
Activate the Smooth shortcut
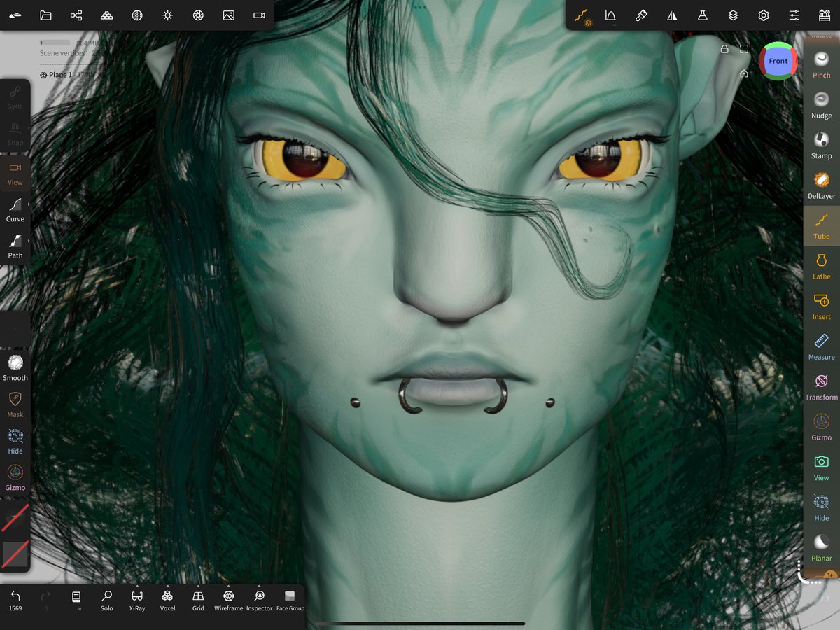[x=15, y=368]
